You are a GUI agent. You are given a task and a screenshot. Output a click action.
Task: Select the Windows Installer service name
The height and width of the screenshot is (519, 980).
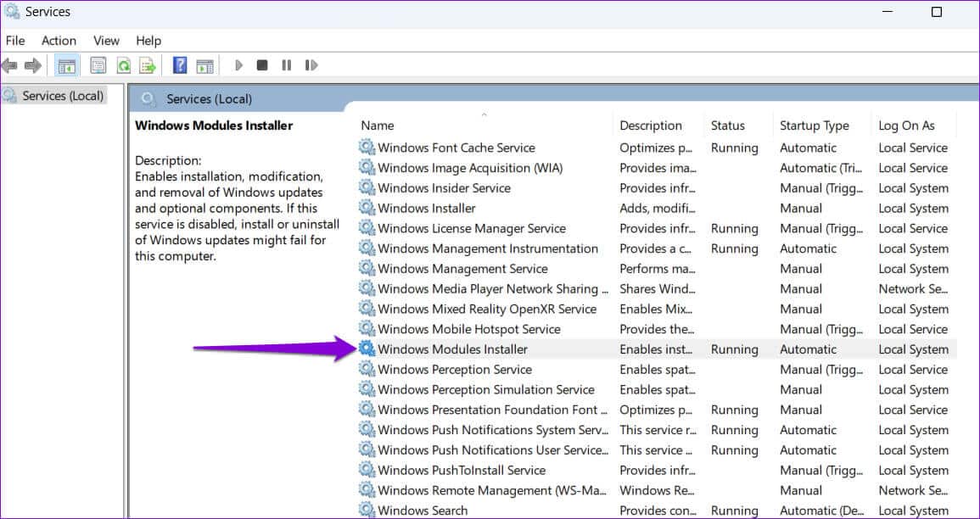tap(426, 208)
